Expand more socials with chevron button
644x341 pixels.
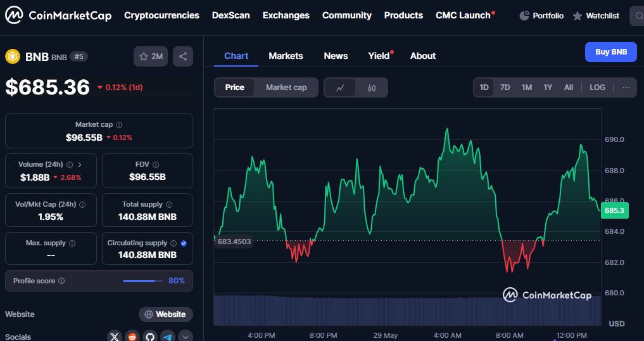pos(186,337)
